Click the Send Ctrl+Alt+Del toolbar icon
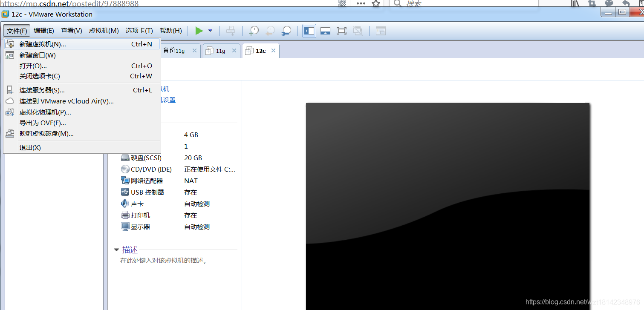Image resolution: width=644 pixels, height=310 pixels. [231, 31]
